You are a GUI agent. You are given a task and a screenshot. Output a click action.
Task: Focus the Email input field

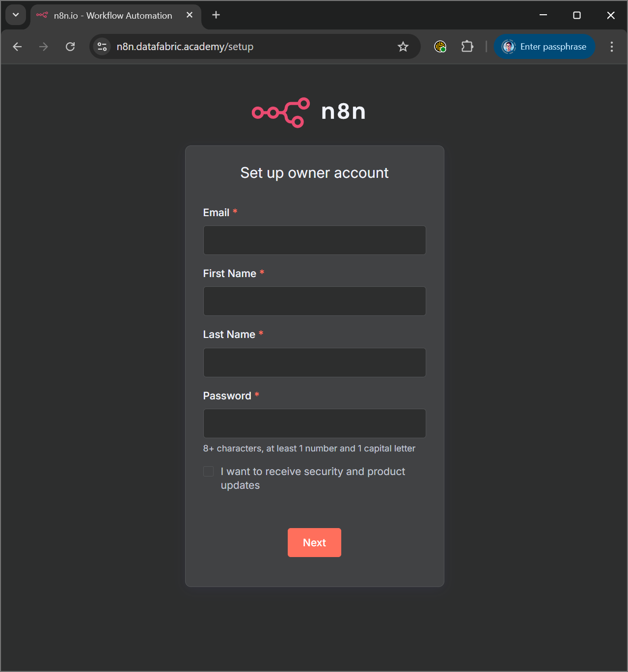pos(314,240)
